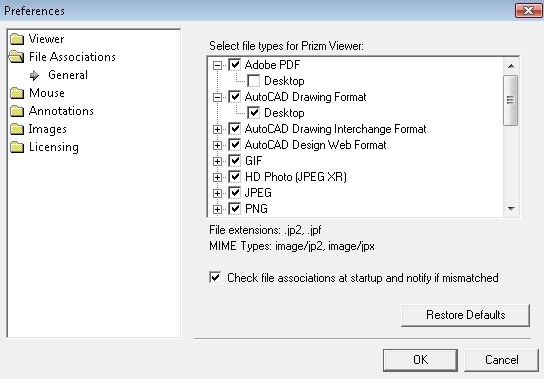Image resolution: width=544 pixels, height=379 pixels.
Task: Click the General arrow icon
Action: [x=34, y=75]
